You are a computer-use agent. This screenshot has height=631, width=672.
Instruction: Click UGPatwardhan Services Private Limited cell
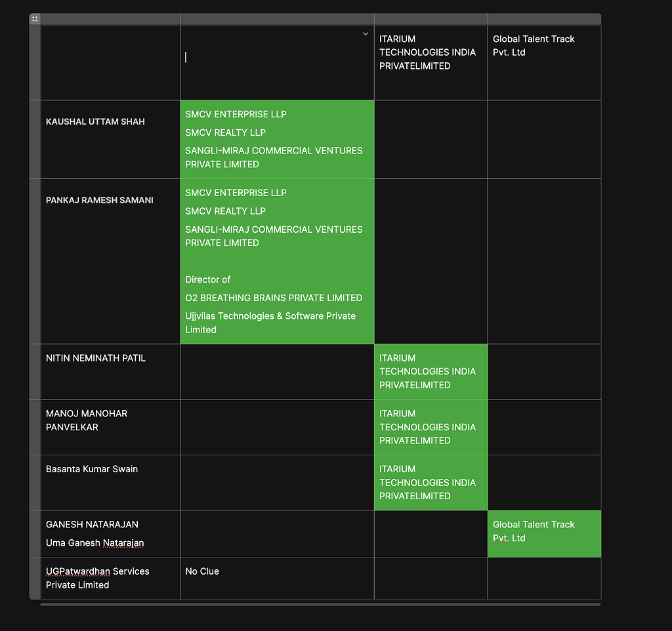110,579
